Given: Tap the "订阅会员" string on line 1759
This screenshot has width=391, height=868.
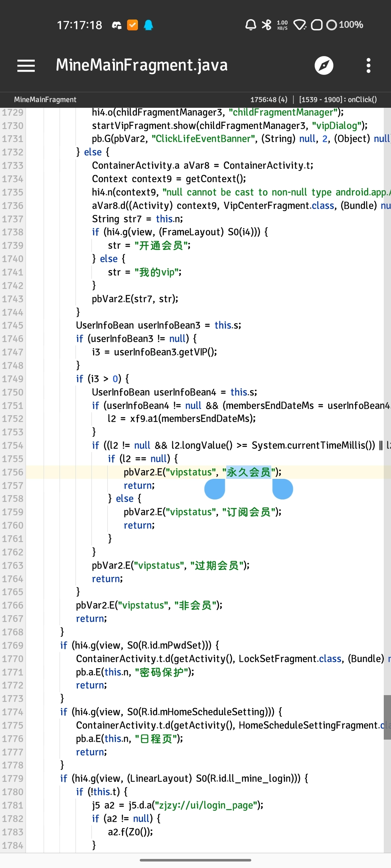Looking at the screenshot, I should pyautogui.click(x=249, y=512).
